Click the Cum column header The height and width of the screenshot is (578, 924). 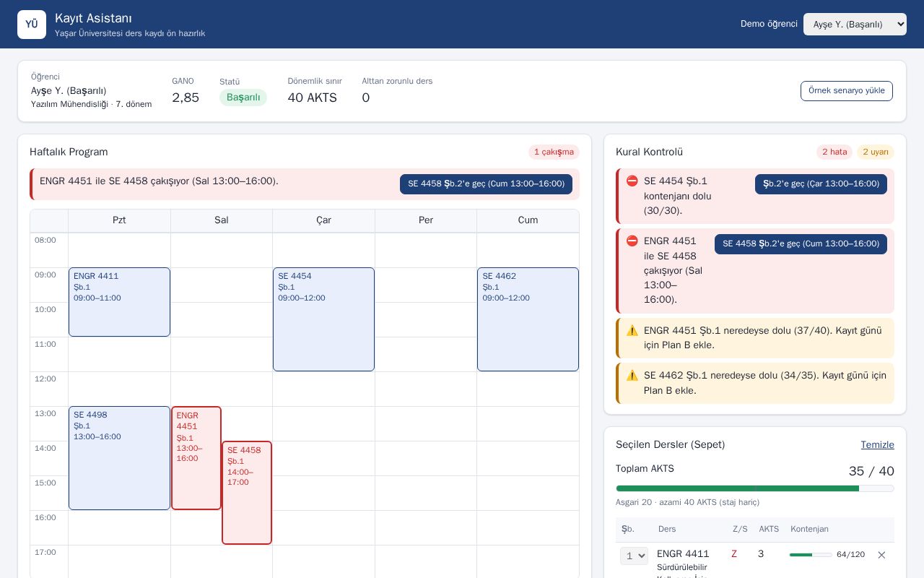(528, 220)
